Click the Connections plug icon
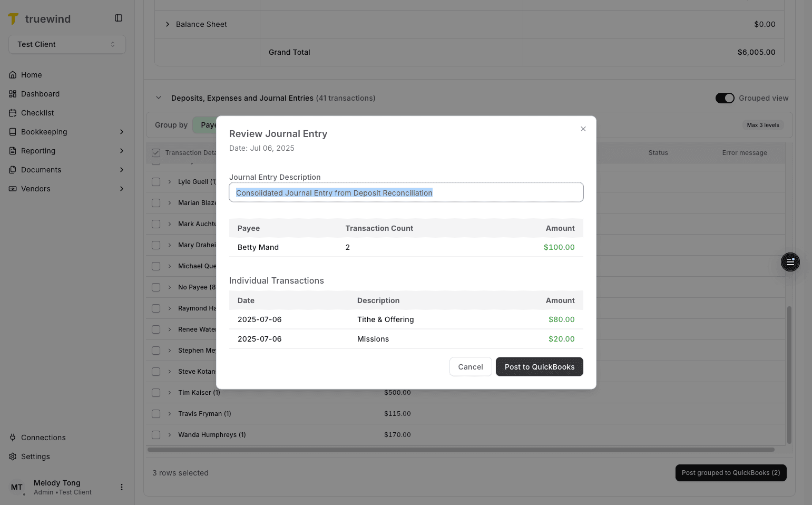 point(12,437)
